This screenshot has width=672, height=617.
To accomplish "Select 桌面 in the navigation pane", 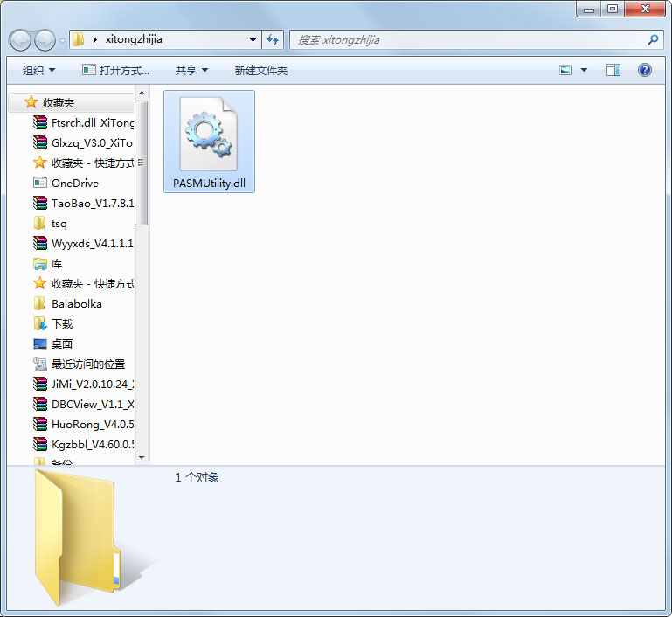I will [x=61, y=344].
